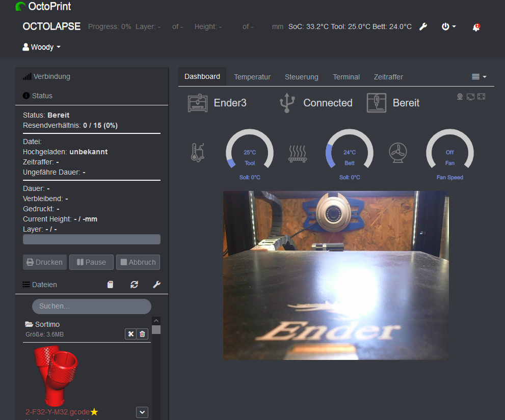Open the notification bell with badge

476,27
